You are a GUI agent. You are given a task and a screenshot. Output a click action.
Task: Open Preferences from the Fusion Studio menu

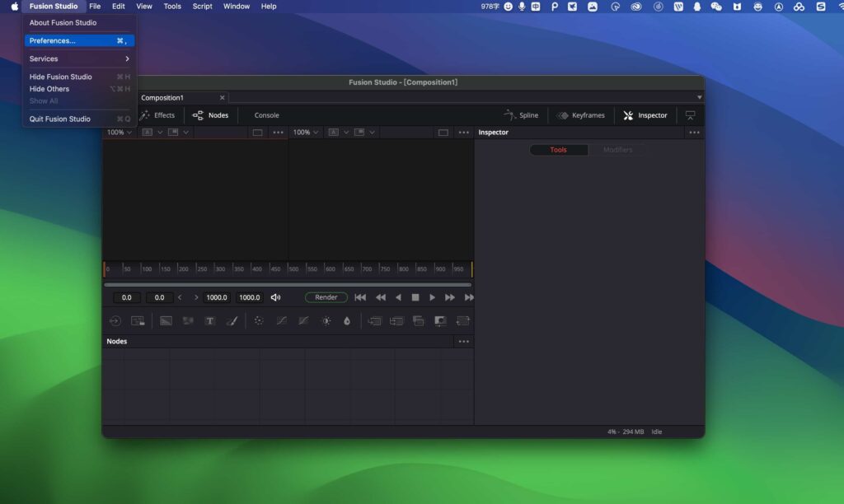(x=51, y=40)
